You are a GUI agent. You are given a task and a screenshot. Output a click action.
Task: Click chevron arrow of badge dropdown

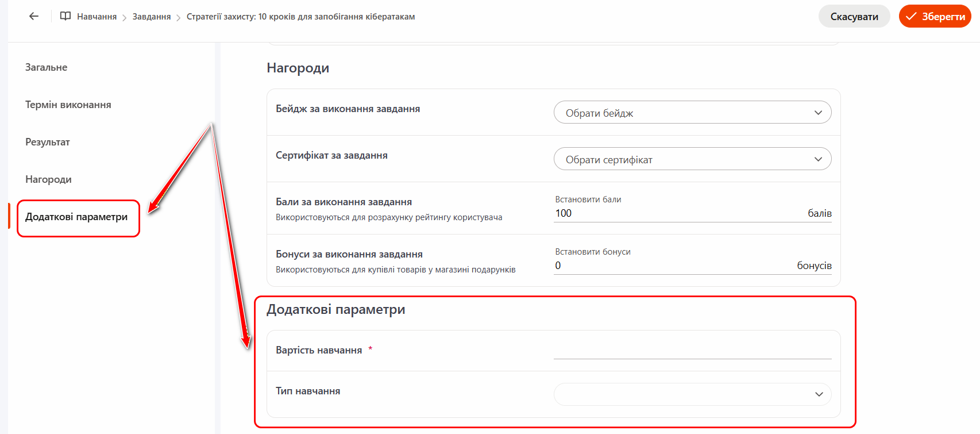coord(818,113)
